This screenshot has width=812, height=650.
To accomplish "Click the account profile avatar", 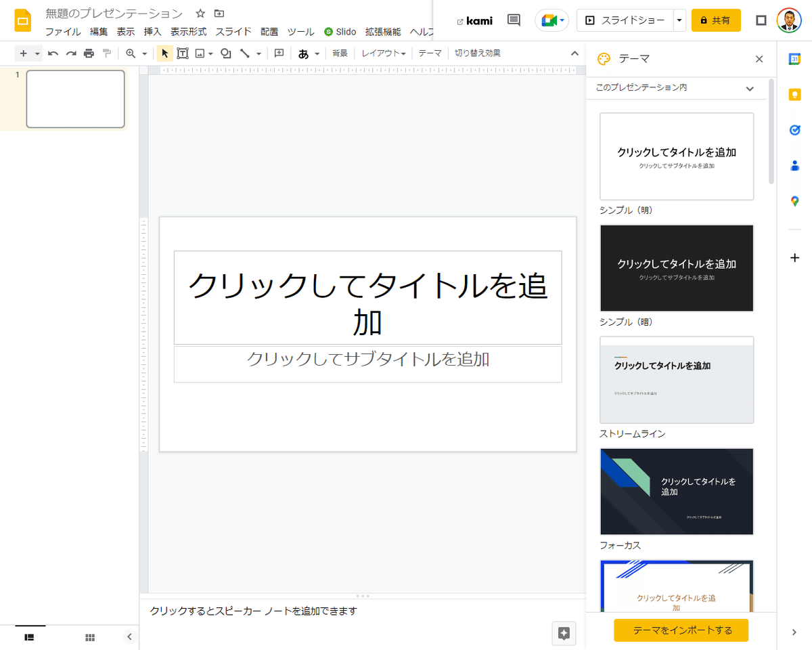I will (x=789, y=20).
